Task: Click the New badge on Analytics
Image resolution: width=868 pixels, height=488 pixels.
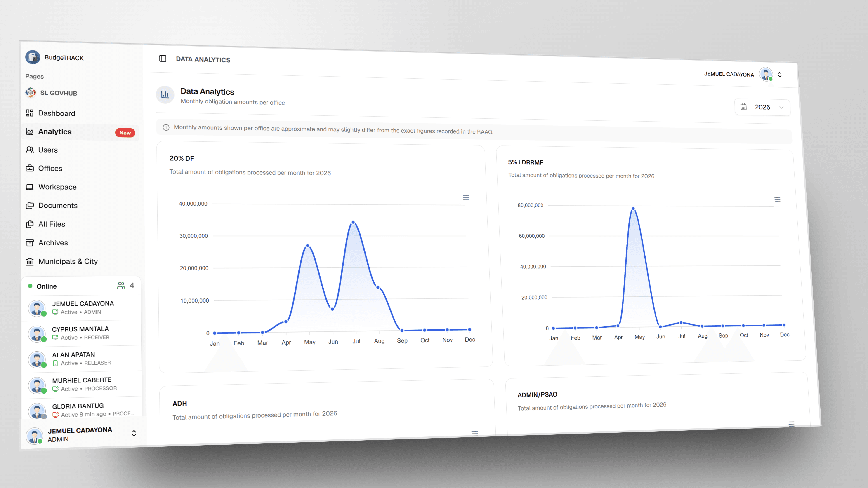Action: click(x=125, y=133)
